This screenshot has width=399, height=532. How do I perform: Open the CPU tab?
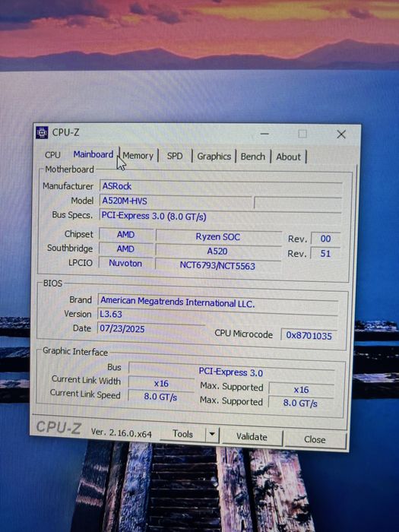pyautogui.click(x=52, y=155)
